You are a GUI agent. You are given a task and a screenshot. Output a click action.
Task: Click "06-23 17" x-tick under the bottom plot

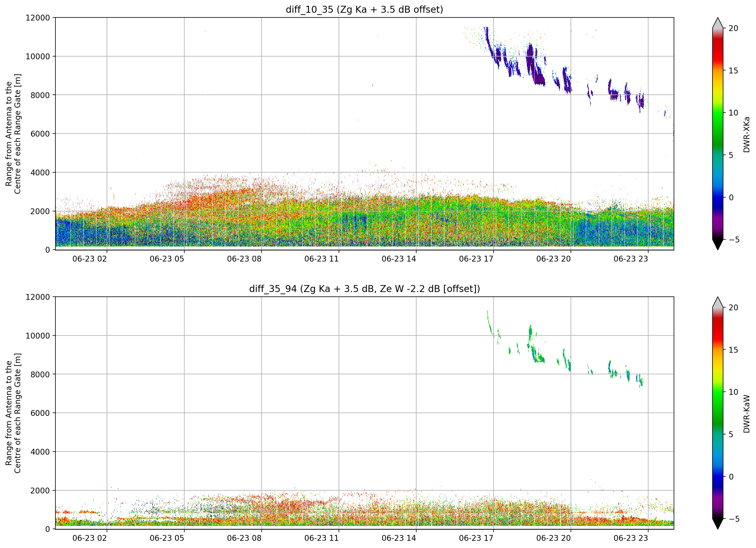pos(476,538)
